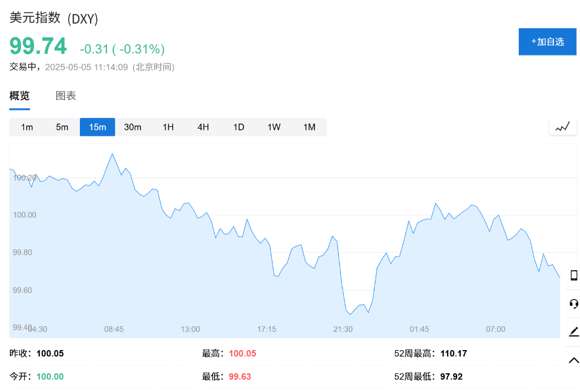This screenshot has height=392, width=580.
Task: Switch the chart to 1m interval
Action: click(x=27, y=127)
